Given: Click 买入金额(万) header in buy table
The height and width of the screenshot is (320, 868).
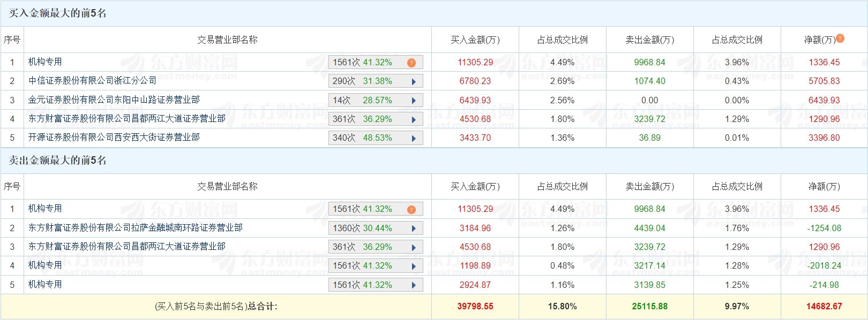Looking at the screenshot, I should click(475, 40).
